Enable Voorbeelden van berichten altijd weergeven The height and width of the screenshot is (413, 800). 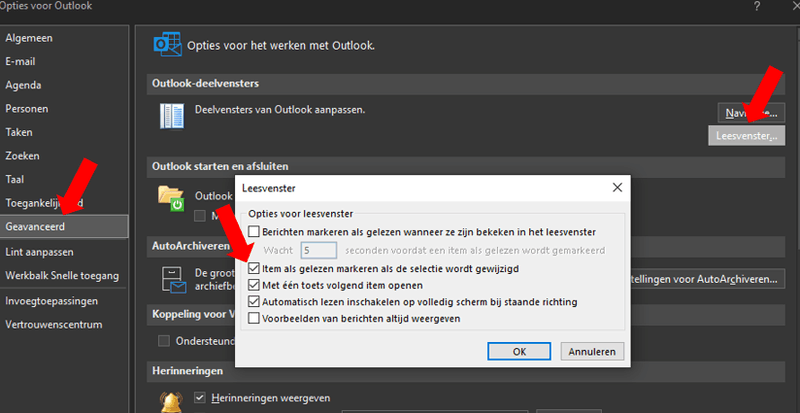(254, 319)
